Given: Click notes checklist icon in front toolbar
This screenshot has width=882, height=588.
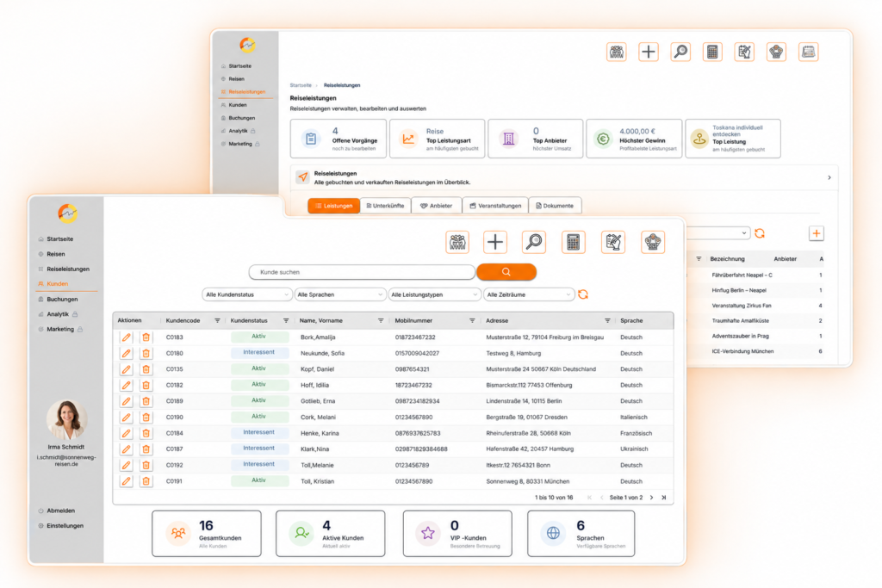Looking at the screenshot, I should (x=613, y=242).
